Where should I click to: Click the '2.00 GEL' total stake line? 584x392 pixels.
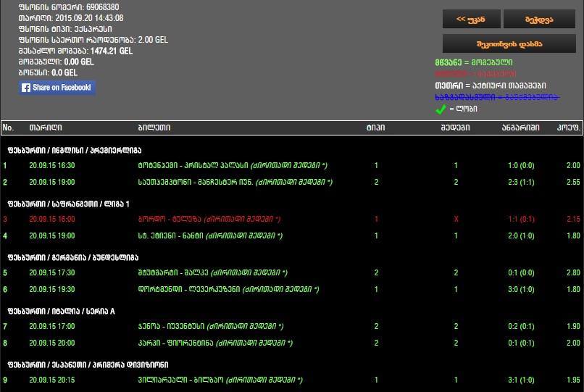click(x=93, y=40)
